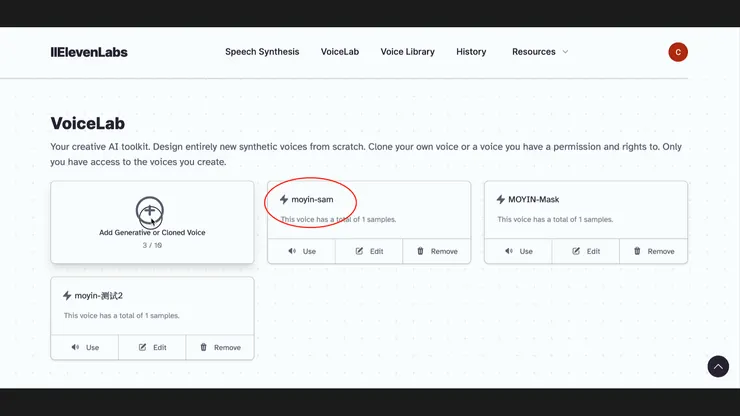Click the pencil edit icon on the moyin-测试2 card
Viewport: 740px width, 416px height.
142,347
